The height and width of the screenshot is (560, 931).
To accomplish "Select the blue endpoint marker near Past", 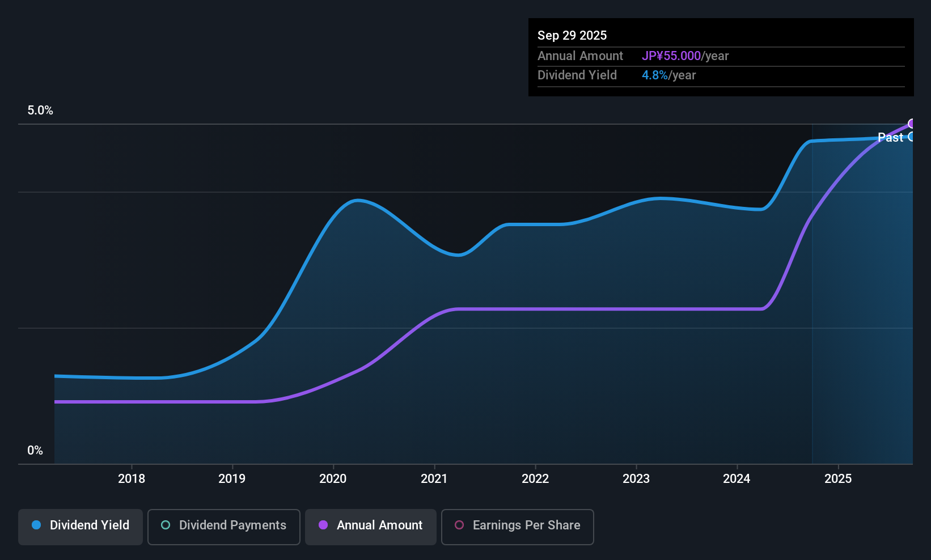I will pos(912,137).
